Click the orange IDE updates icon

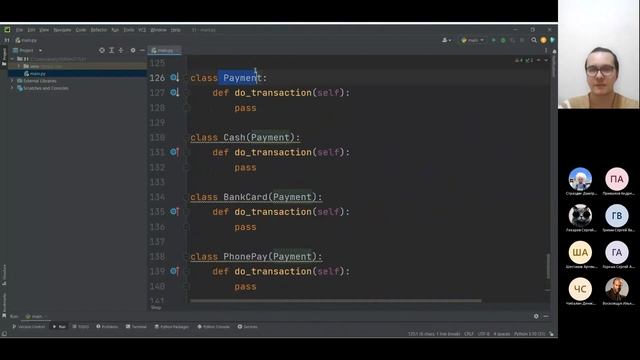(x=543, y=40)
